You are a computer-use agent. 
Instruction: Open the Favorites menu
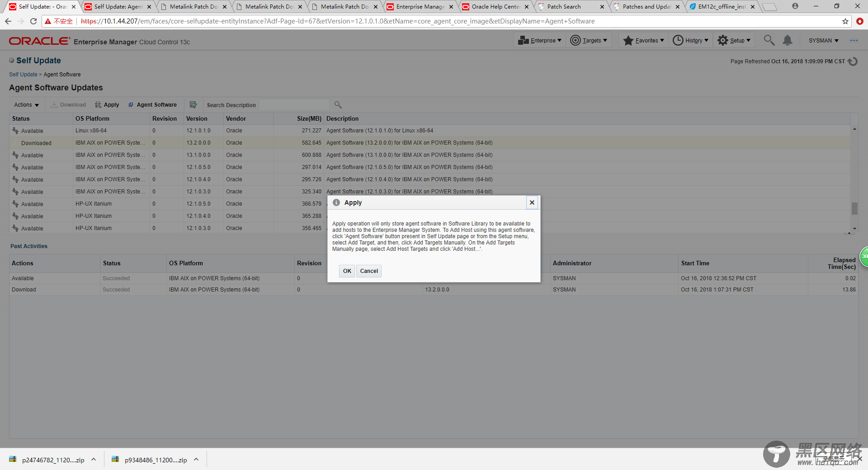pyautogui.click(x=643, y=41)
